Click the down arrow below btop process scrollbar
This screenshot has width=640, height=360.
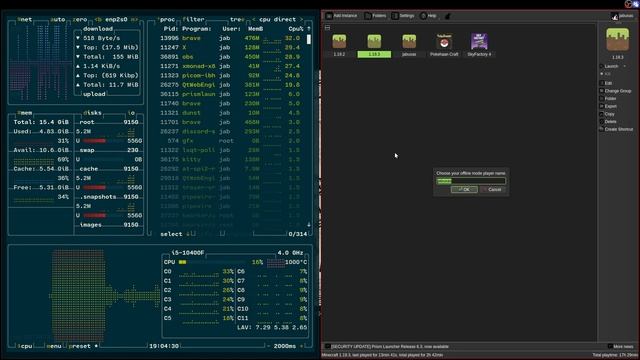coord(309,224)
